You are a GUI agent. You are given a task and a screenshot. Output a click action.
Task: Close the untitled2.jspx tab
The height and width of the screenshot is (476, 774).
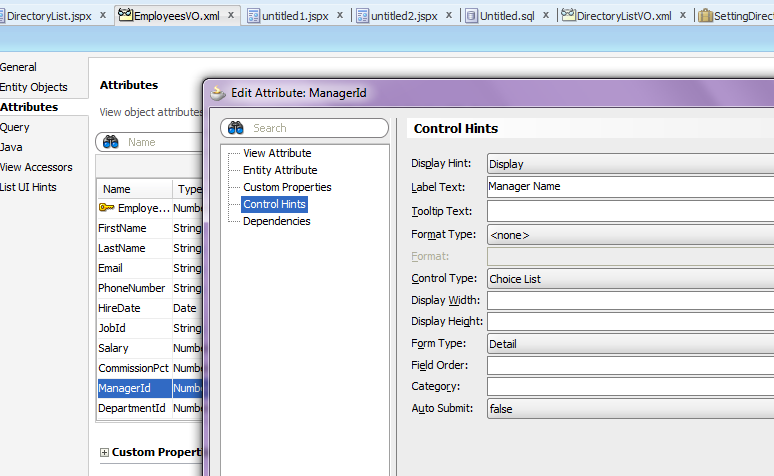pos(449,15)
